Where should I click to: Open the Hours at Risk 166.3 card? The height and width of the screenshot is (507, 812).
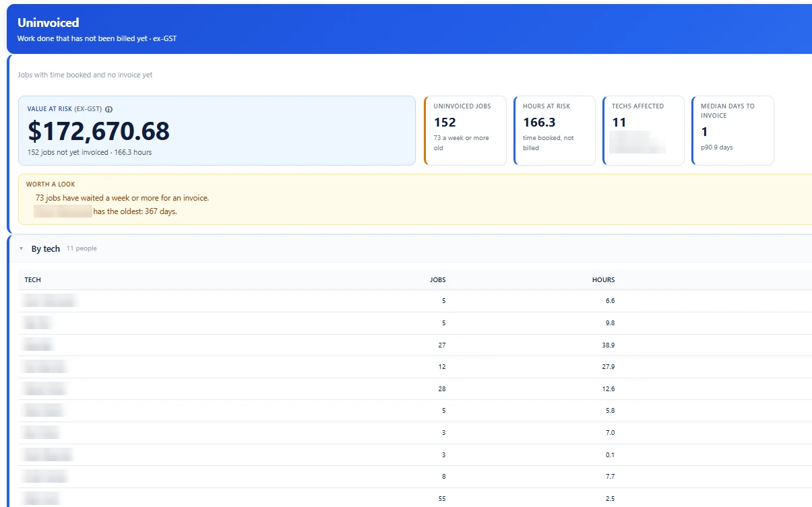tap(554, 131)
